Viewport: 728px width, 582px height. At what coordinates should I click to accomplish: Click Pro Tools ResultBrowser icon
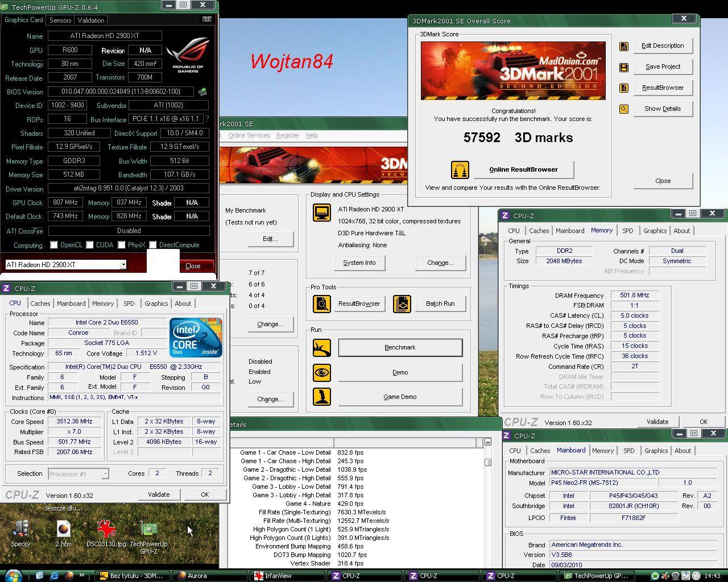click(322, 304)
